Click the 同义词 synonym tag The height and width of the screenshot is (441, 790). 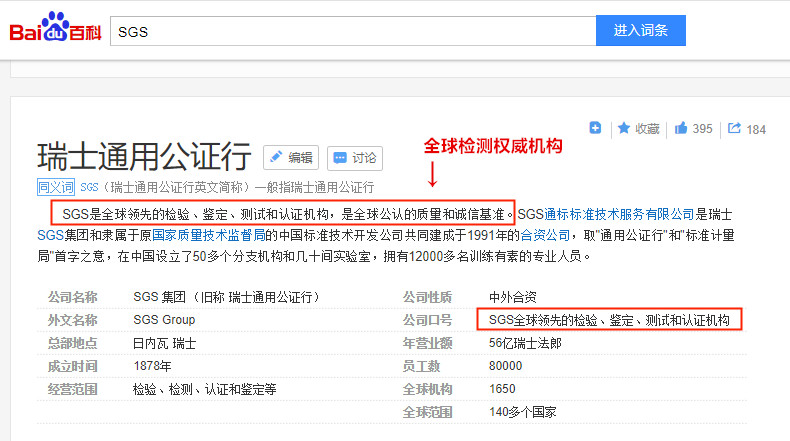[x=56, y=187]
